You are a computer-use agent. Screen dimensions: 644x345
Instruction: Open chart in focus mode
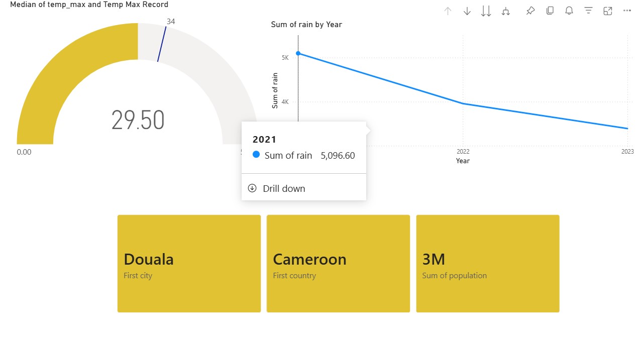607,11
